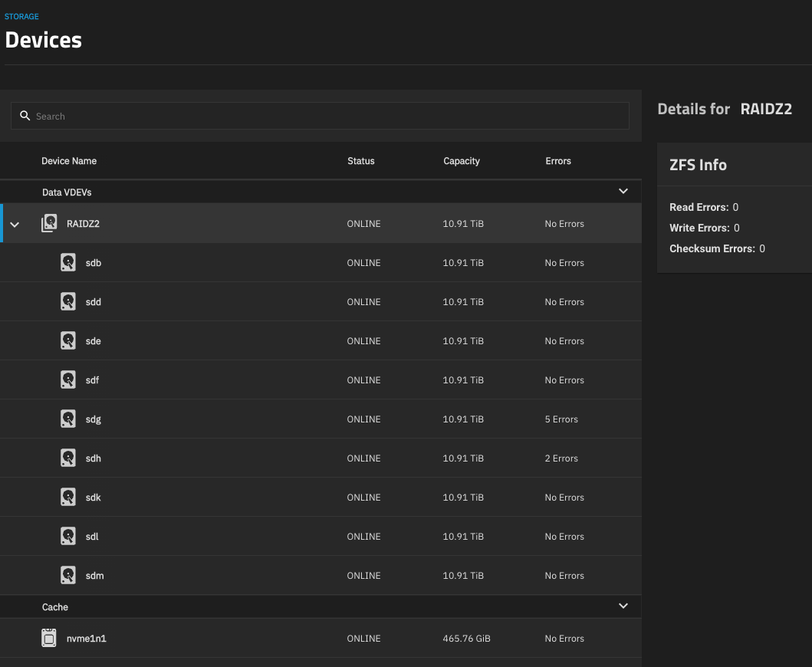
Task: Go to the STORAGE breadcrumb link
Action: (x=21, y=17)
